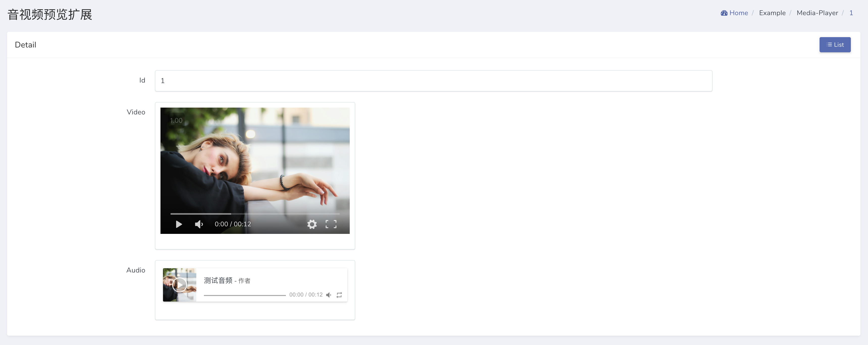Click the video time display 0:00 / 00:12
The image size is (868, 345).
coord(232,224)
